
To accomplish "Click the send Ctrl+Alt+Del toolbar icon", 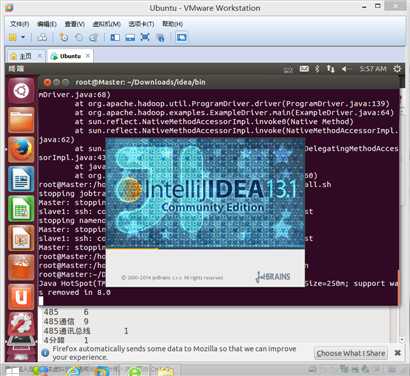I will (x=42, y=37).
